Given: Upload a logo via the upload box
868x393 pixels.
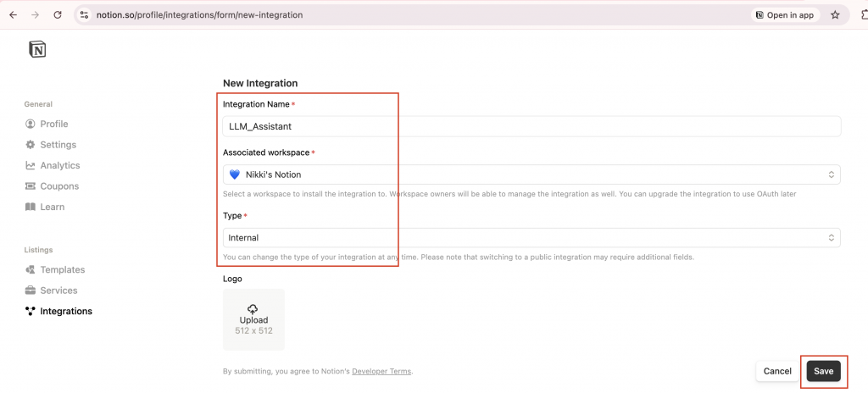Looking at the screenshot, I should click(x=253, y=319).
